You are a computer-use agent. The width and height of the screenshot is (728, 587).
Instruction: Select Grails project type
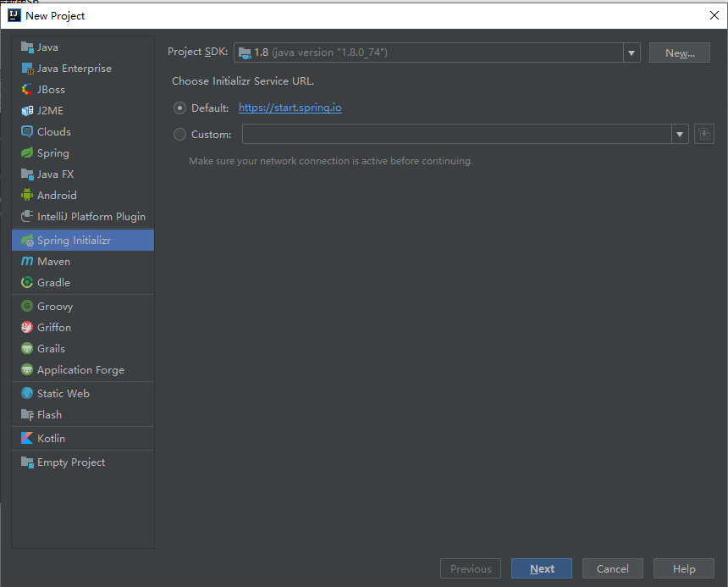(x=83, y=348)
